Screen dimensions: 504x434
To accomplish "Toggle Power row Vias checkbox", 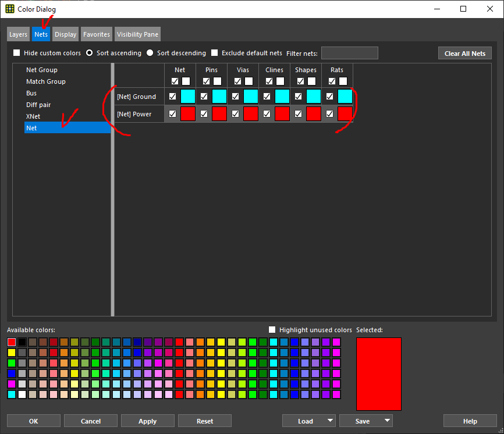I will pos(236,113).
